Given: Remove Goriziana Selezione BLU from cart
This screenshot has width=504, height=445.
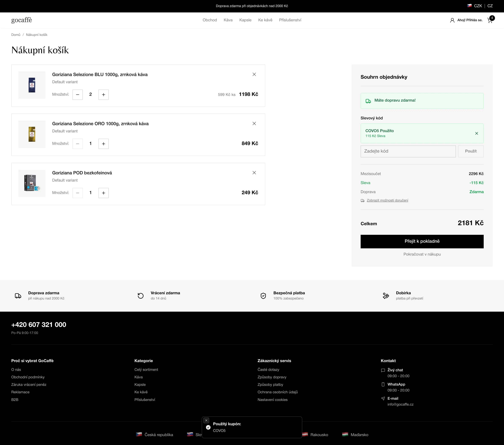Looking at the screenshot, I should [254, 74].
